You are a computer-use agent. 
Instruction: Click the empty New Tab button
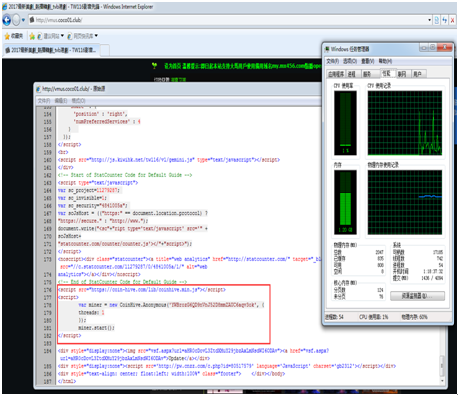pos(105,50)
